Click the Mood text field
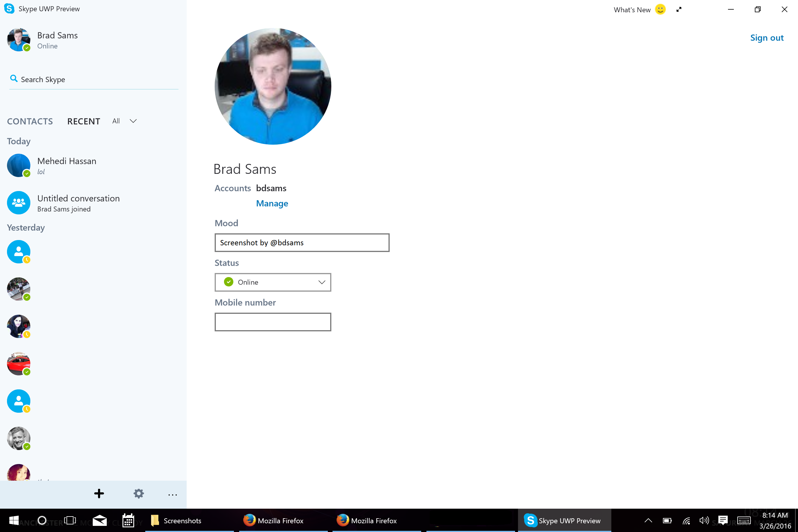The width and height of the screenshot is (798, 532). point(302,243)
